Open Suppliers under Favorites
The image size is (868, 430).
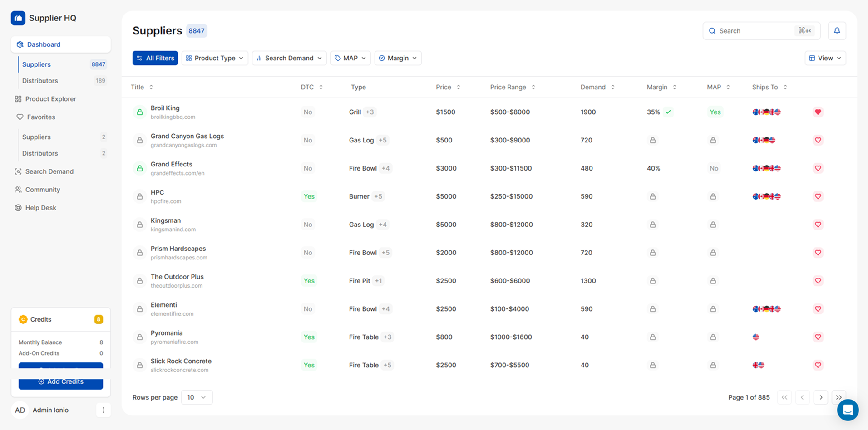pos(64,137)
